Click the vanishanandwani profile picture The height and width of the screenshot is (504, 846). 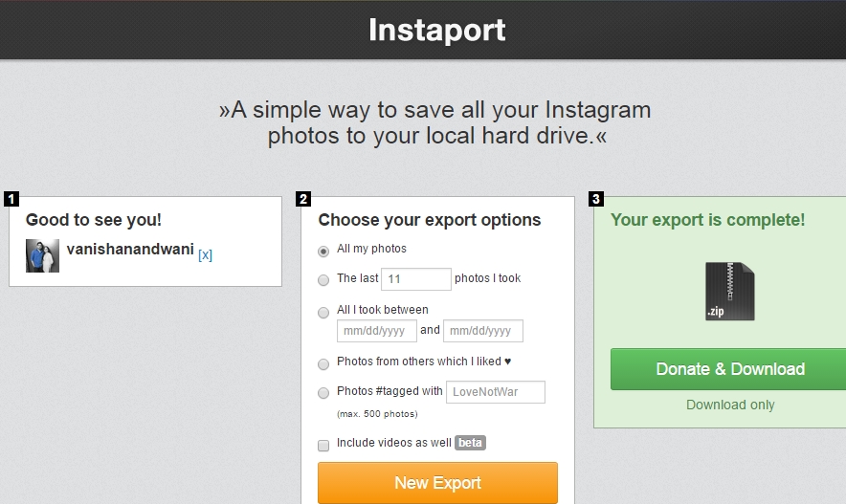tap(42, 255)
